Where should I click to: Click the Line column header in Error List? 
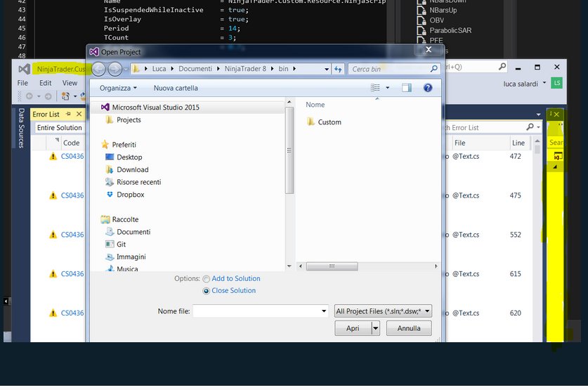518,143
